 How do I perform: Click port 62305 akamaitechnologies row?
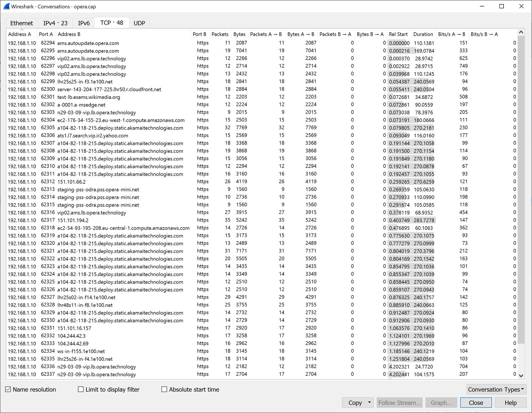(262, 128)
